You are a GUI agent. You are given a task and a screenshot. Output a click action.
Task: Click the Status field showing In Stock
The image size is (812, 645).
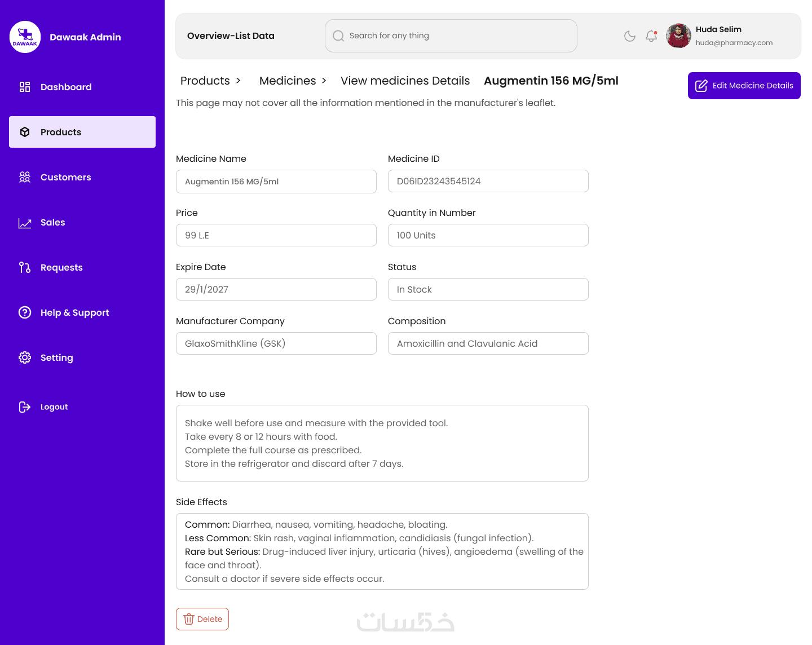pyautogui.click(x=488, y=289)
